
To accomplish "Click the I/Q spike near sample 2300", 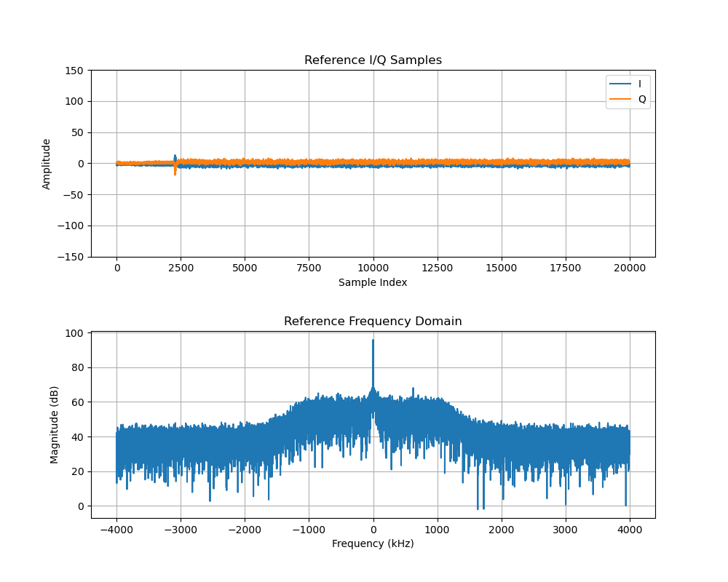I will 175,164.
